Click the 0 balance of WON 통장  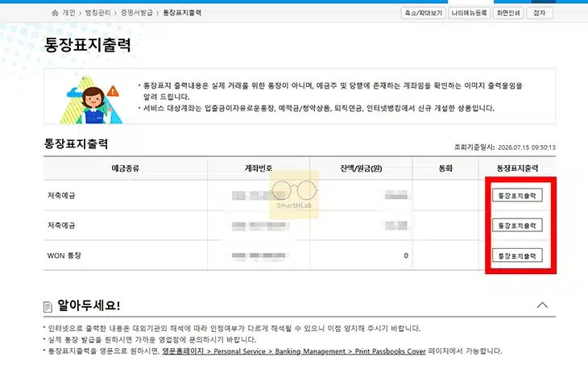(x=406, y=255)
